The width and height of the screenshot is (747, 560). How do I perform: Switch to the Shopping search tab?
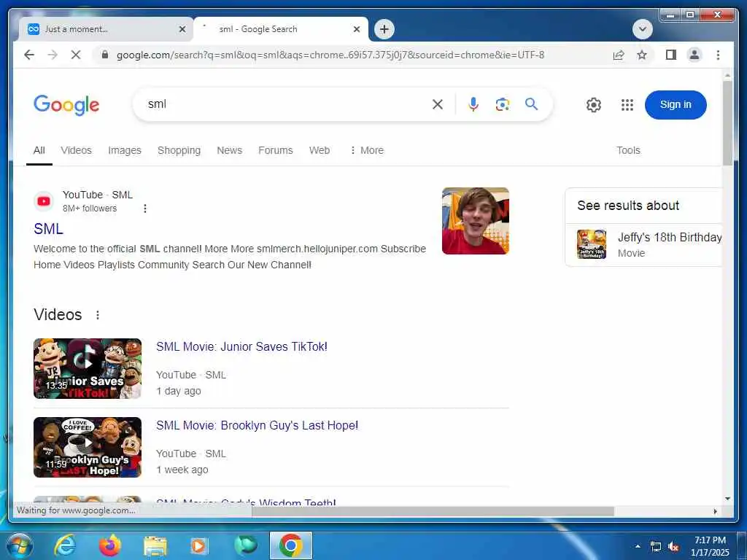coord(179,150)
